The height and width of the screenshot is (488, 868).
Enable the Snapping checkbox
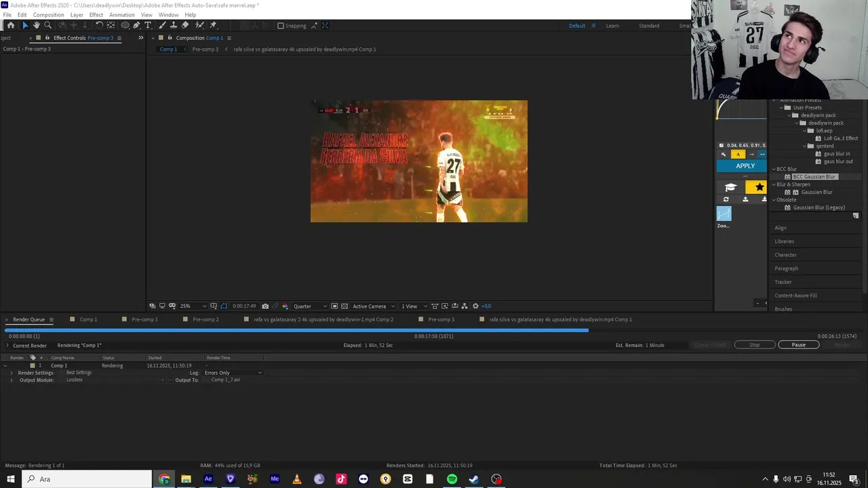coord(281,26)
